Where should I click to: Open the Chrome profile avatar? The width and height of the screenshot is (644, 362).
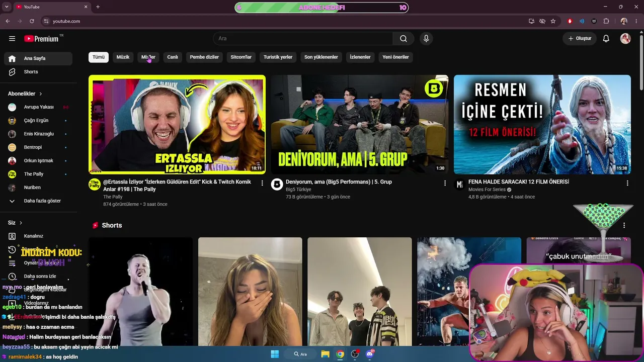(624, 21)
